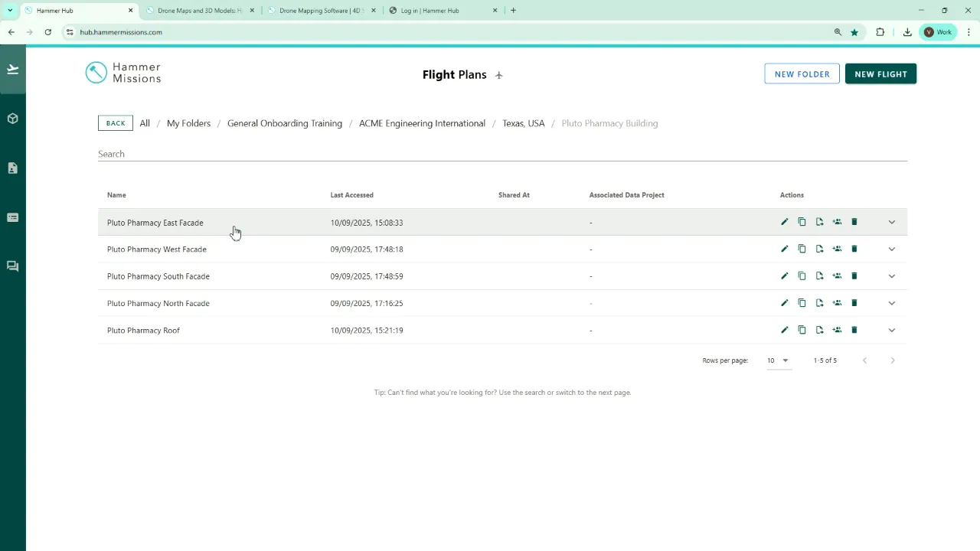
Task: Open the report document icon in sidebar
Action: click(x=12, y=168)
